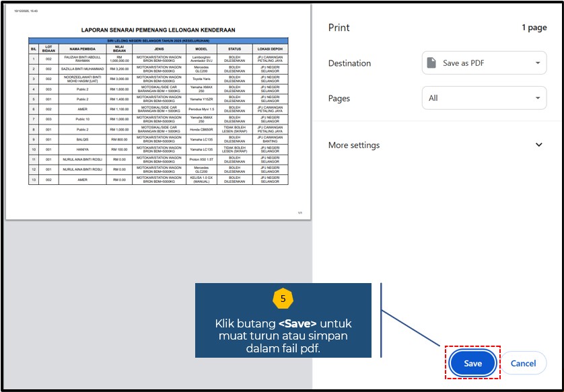Click the '1 page' count label
Screen dimensions: 564x392
point(534,28)
